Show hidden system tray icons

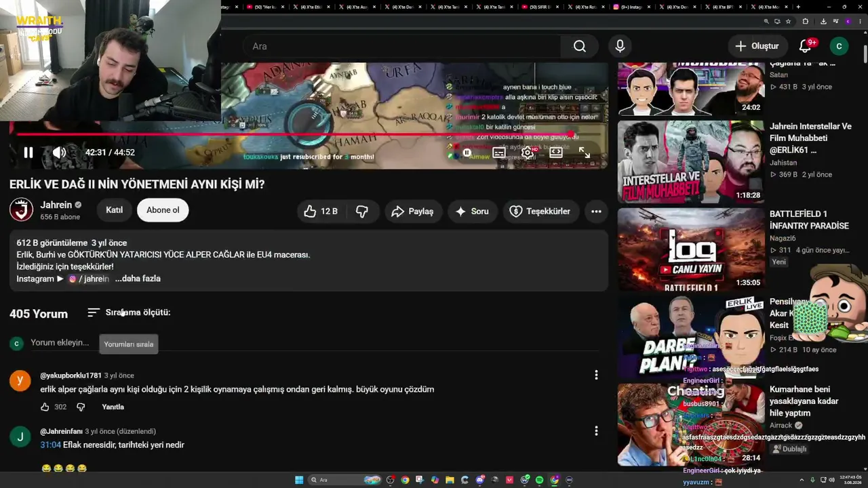coord(802,480)
